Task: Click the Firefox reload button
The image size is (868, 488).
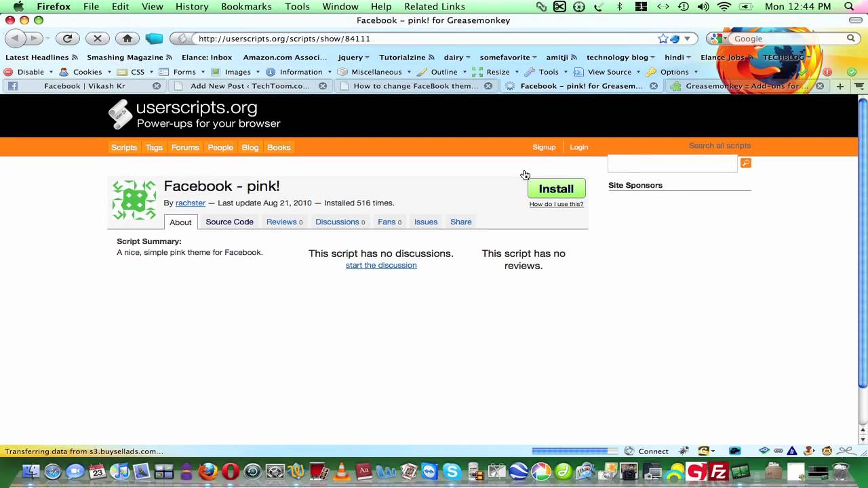Action: click(x=67, y=39)
